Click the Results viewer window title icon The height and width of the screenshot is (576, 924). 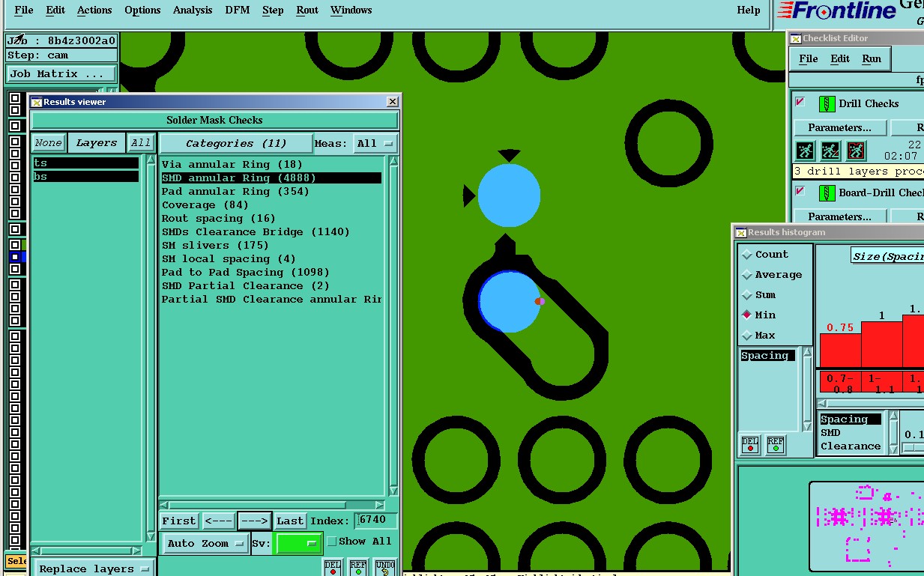36,102
